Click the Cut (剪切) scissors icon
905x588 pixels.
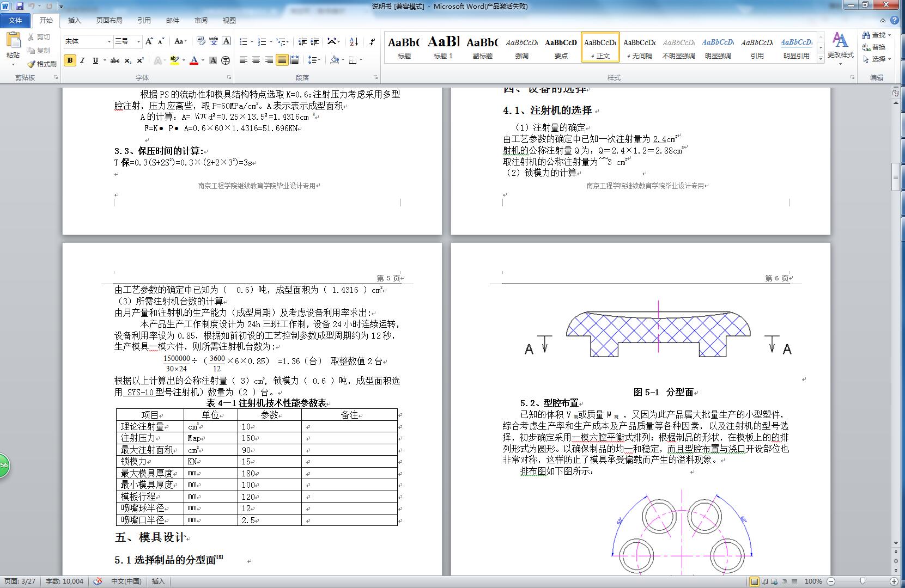click(31, 37)
